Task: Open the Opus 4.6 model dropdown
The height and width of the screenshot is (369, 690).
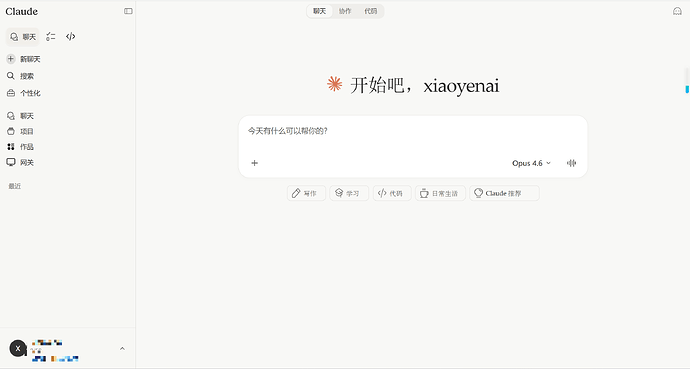Action: click(531, 163)
